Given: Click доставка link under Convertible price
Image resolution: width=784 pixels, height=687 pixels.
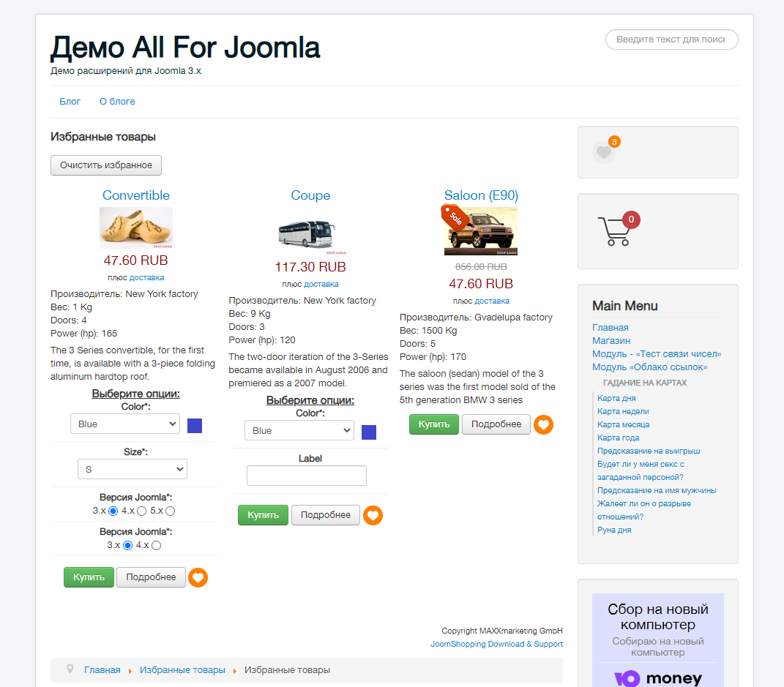Looking at the screenshot, I should pos(146,278).
